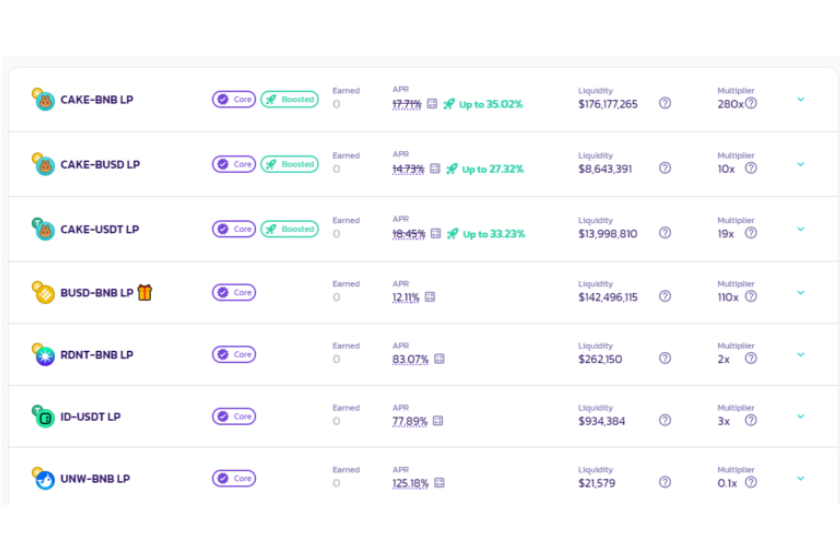This screenshot has width=840, height=560.
Task: Select the CAKE-USDT LP farm name
Action: [x=99, y=229]
